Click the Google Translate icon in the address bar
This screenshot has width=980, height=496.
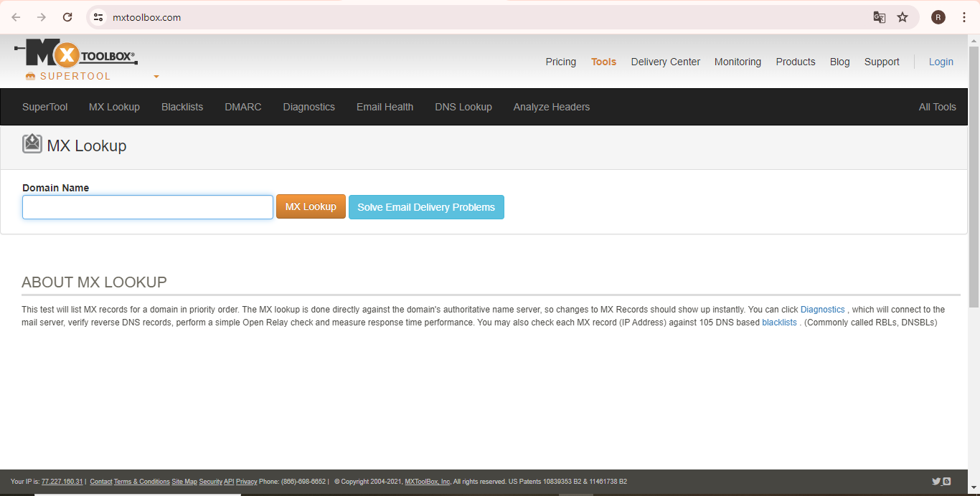[879, 17]
